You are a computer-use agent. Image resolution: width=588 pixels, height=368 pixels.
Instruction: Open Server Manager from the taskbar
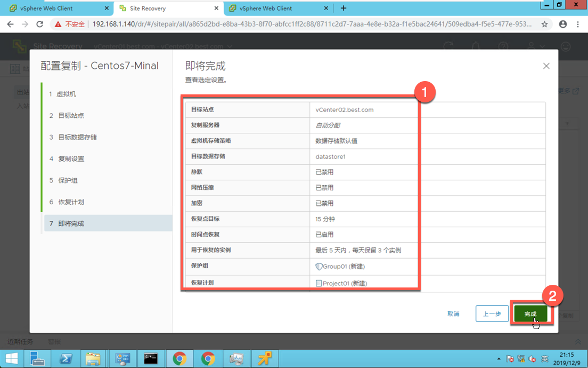click(x=37, y=358)
